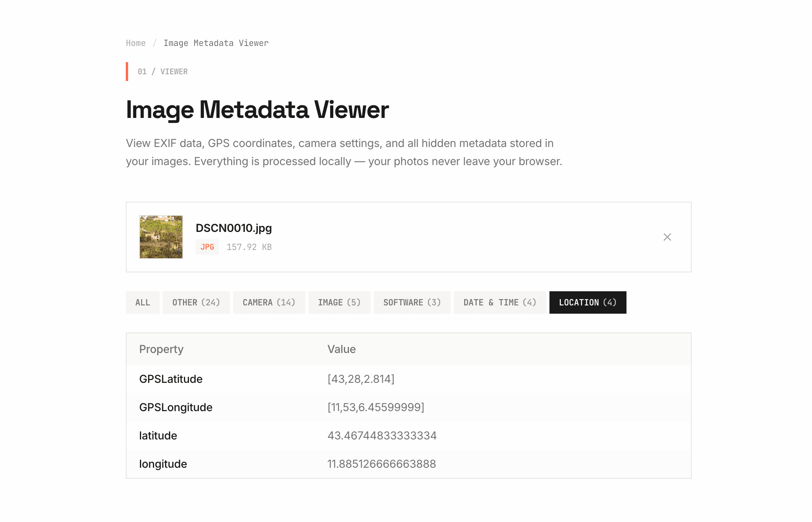Screen dimensions: 812x522
Task: Select the GPSLatitude property row
Action: coord(171,379)
